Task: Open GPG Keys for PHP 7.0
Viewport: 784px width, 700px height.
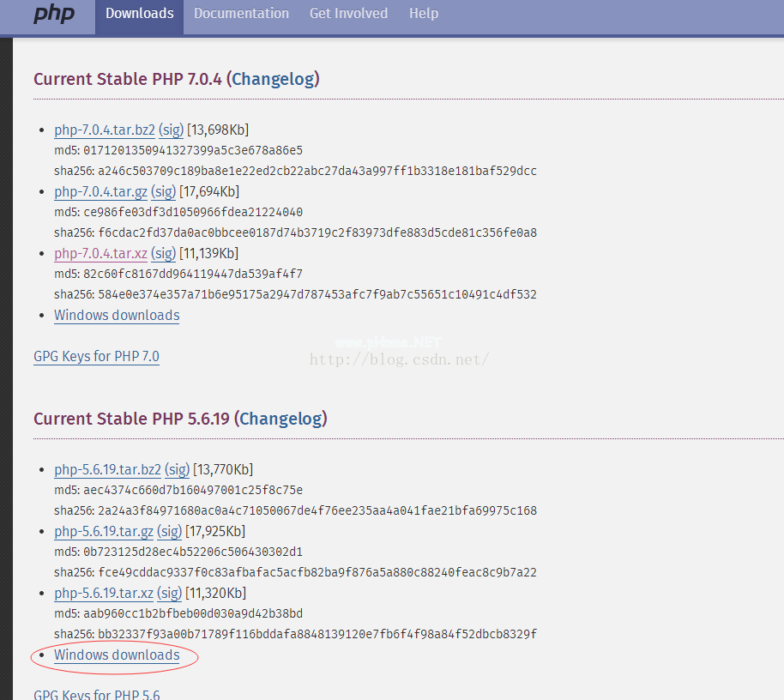Action: 96,357
